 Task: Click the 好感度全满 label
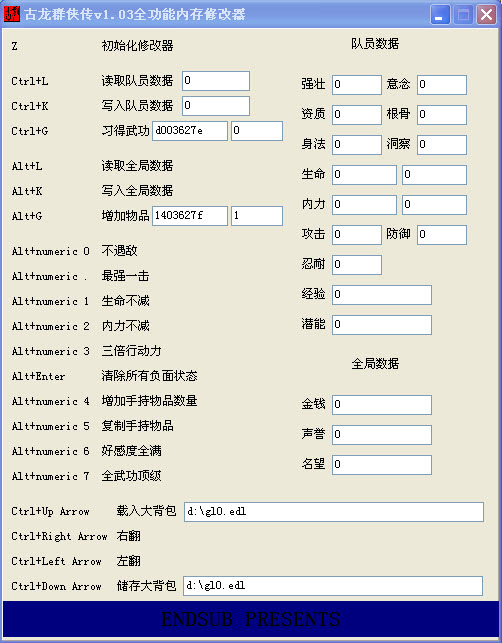pos(132,451)
